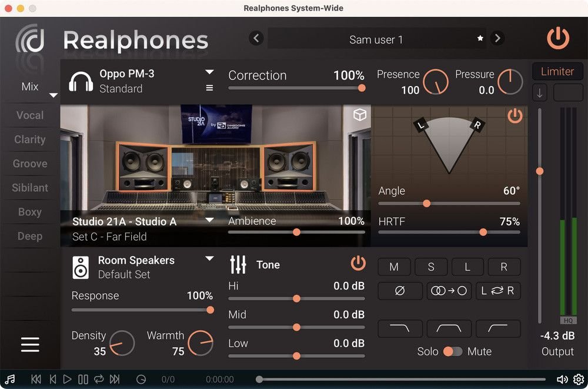
Task: Adjust the Response slider
Action: point(142,310)
